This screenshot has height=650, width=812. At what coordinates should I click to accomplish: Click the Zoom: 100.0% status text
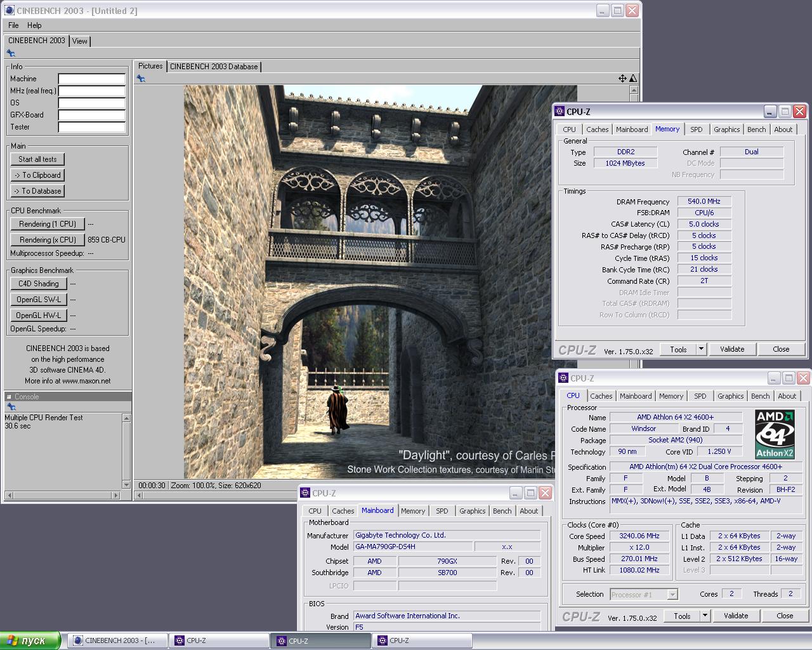coord(193,486)
